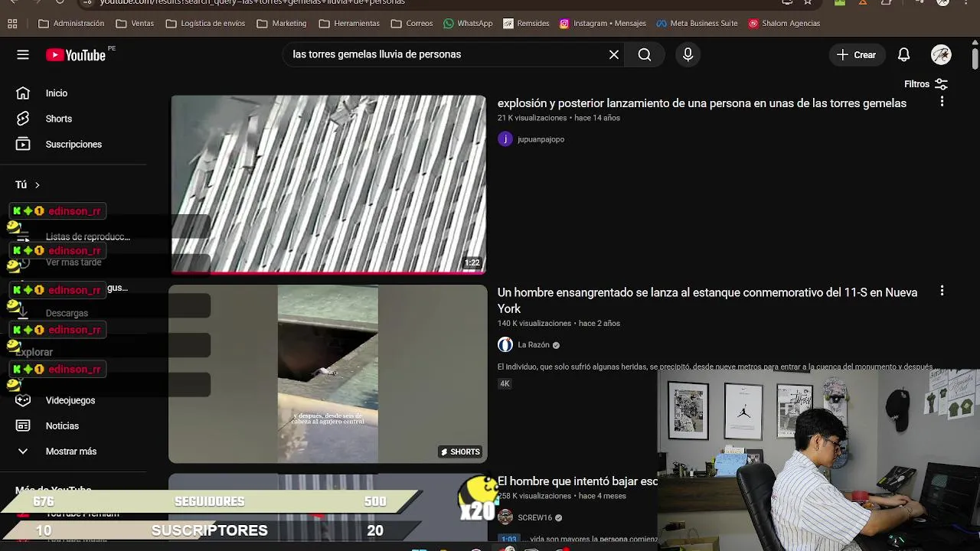Visit La Razón channel
Viewport: 980px width, 551px height.
pyautogui.click(x=534, y=345)
